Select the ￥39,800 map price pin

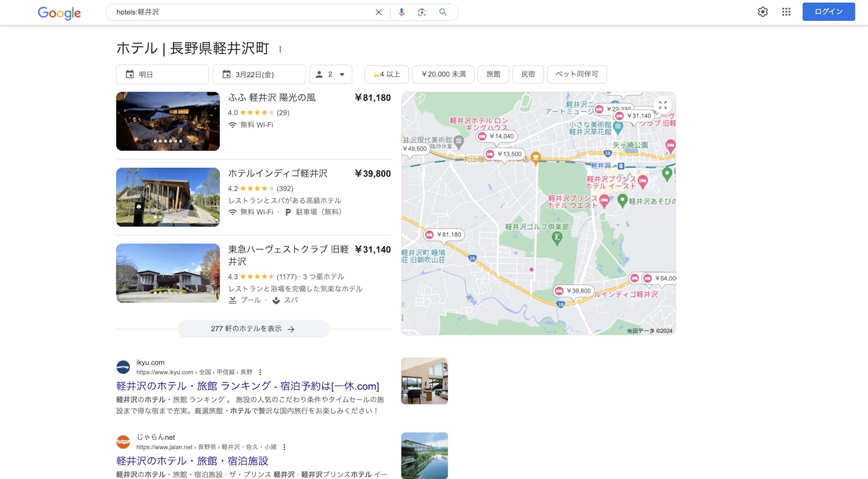pos(573,291)
